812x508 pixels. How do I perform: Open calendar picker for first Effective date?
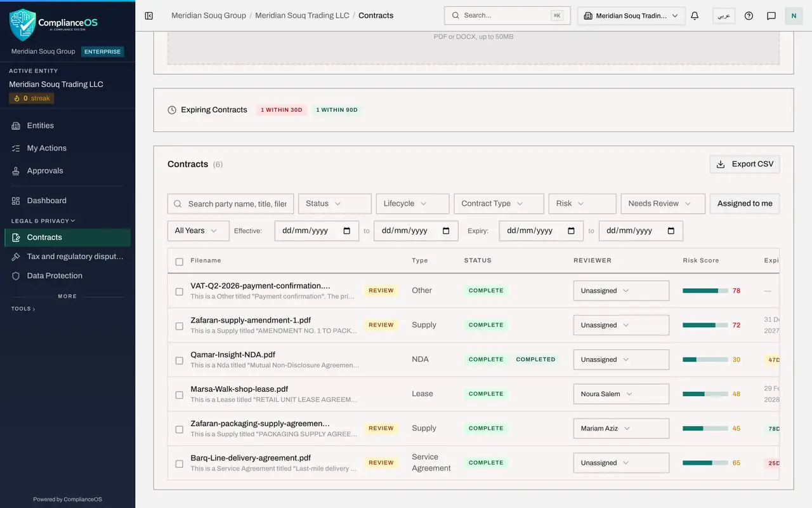point(346,231)
